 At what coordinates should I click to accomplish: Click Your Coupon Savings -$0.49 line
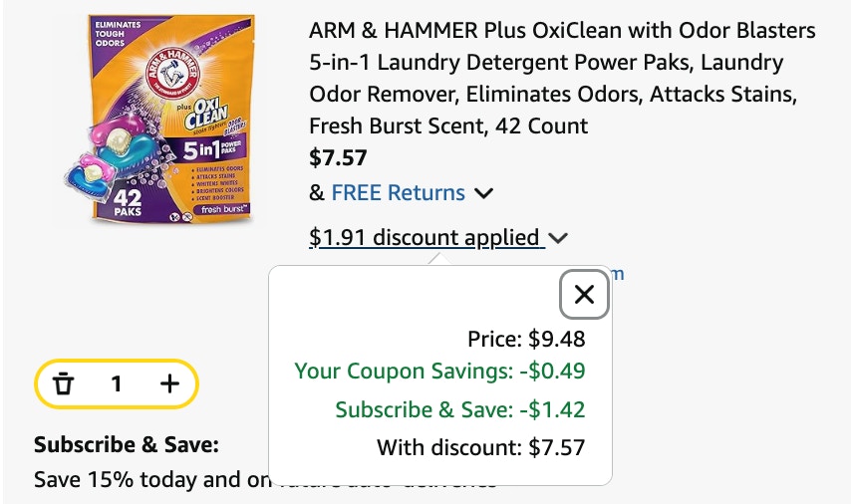click(x=440, y=372)
